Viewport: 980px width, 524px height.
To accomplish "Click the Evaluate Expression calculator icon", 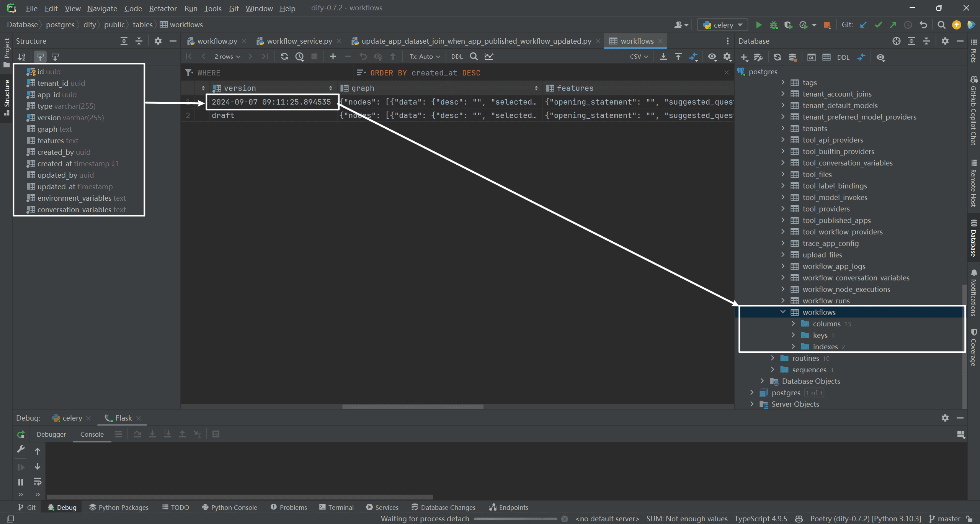I will [x=216, y=434].
